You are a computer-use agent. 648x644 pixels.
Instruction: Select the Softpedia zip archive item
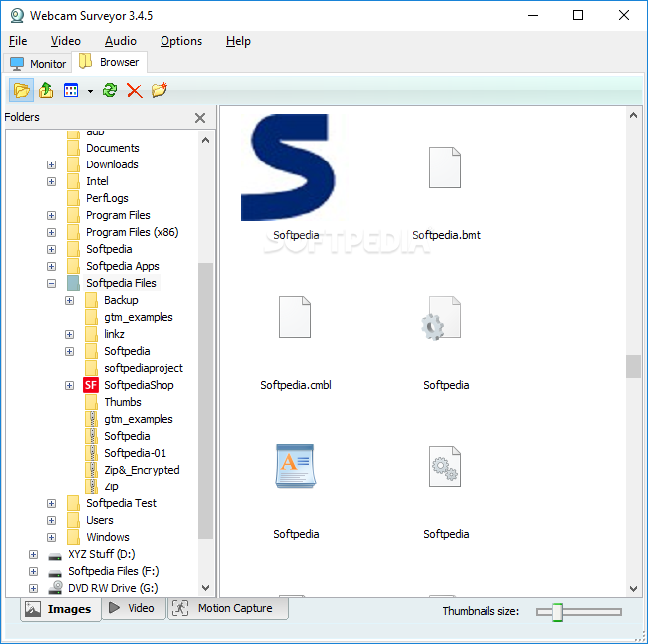(x=127, y=436)
